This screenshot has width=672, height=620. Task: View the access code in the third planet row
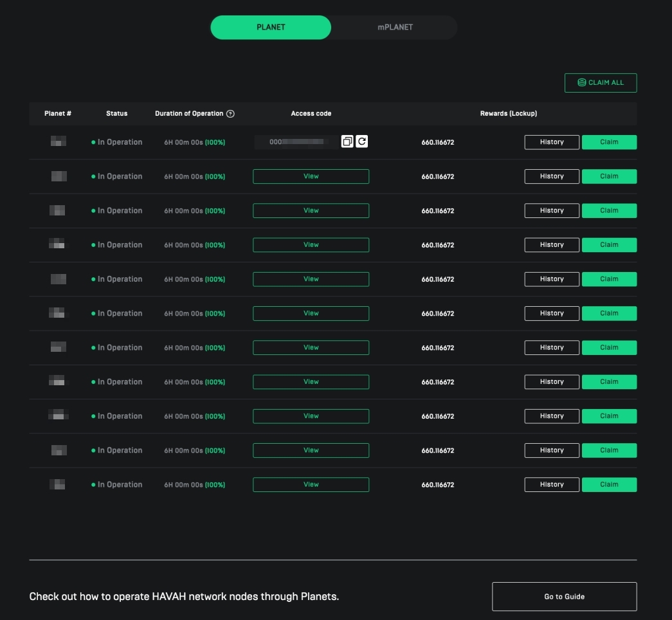pos(311,210)
